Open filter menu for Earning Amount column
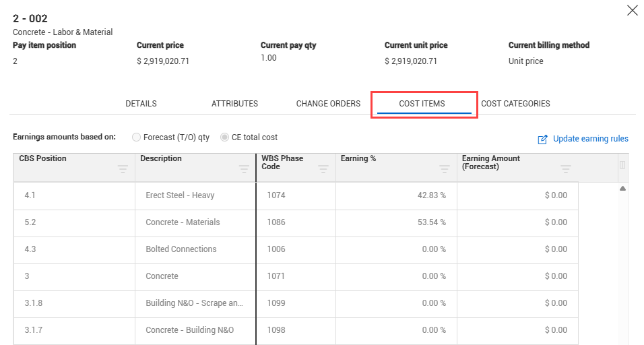Screen dimensions: 644x345 pyautogui.click(x=566, y=169)
